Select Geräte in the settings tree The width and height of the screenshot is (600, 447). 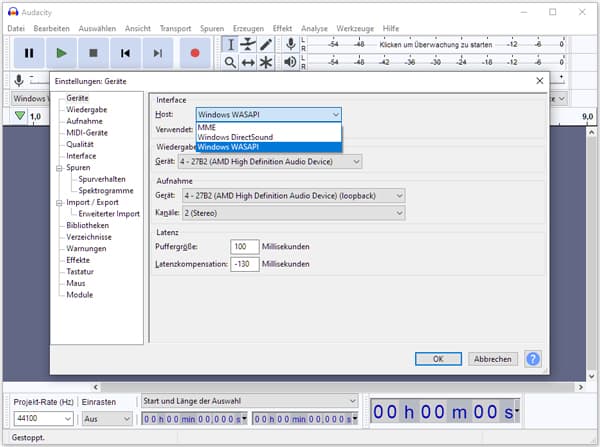[77, 98]
